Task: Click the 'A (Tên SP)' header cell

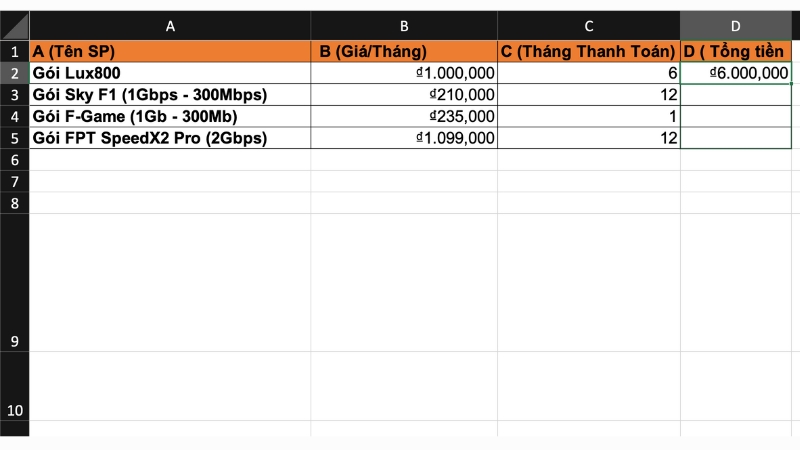Action: coord(170,51)
